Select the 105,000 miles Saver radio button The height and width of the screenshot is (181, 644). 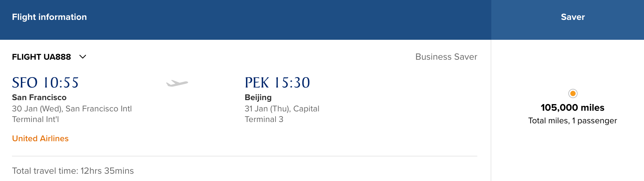(x=573, y=93)
